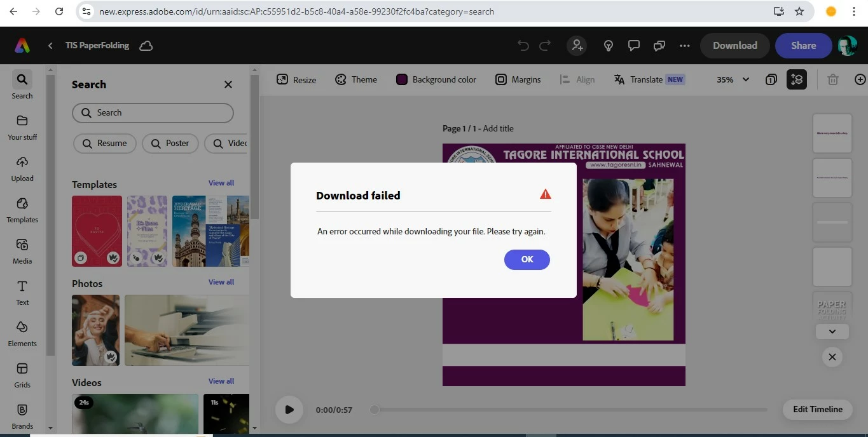This screenshot has height=437, width=868.
Task: Open the Translate NEW feature
Action: [x=649, y=79]
